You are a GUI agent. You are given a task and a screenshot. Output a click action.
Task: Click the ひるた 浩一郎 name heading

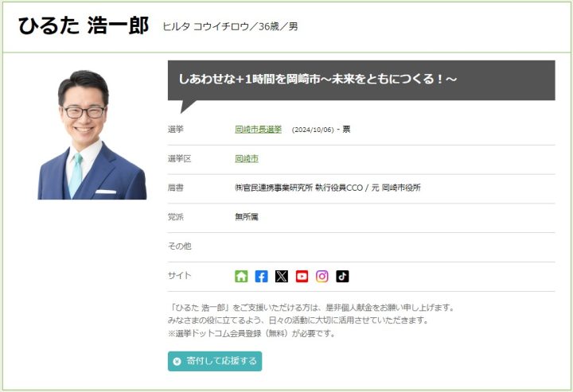point(83,26)
